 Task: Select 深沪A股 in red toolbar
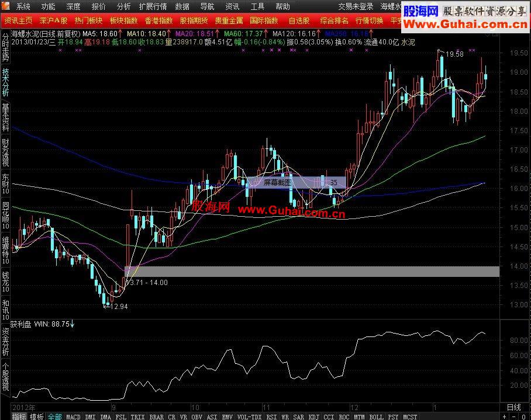[x=53, y=20]
